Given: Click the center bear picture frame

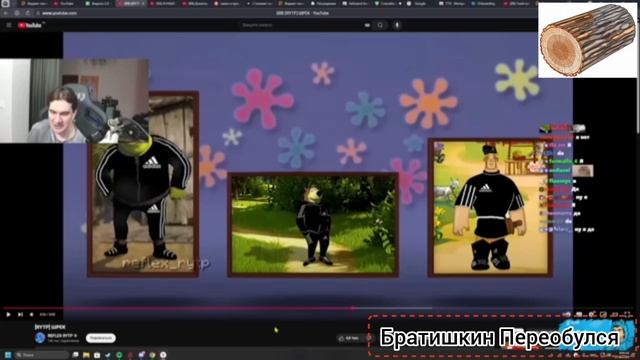Looking at the screenshot, I should 313,225.
